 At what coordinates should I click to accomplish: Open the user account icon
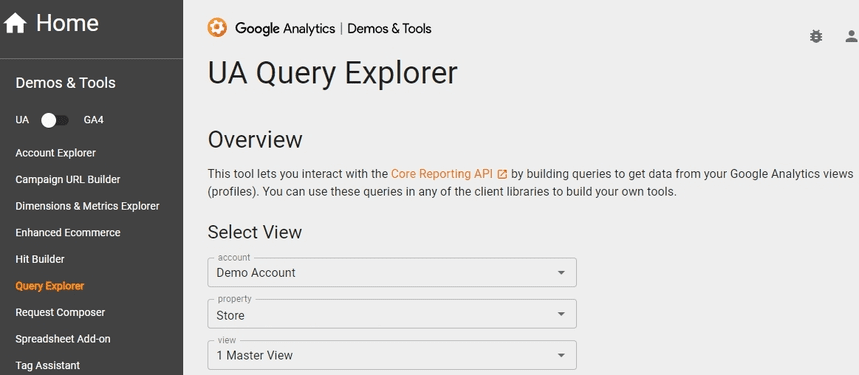click(x=851, y=37)
